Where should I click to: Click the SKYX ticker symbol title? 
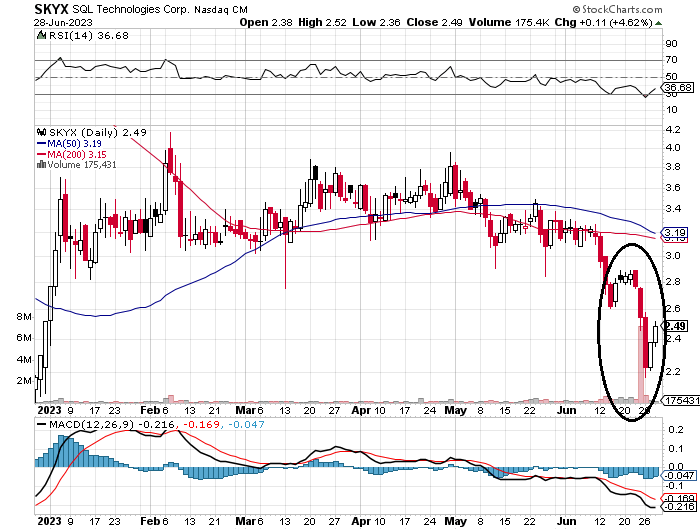[x=51, y=9]
